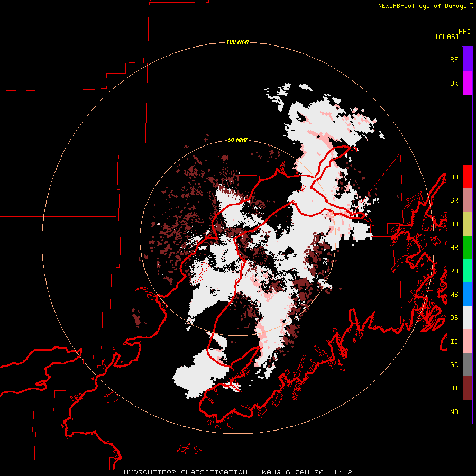The image size is (476, 476).
Task: Click the HYDROMETEOR CLASSIFICATION title text
Action: tap(186, 472)
